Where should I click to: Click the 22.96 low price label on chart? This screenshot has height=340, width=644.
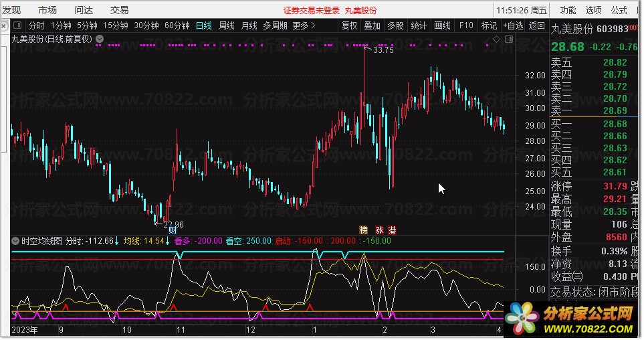tap(173, 225)
